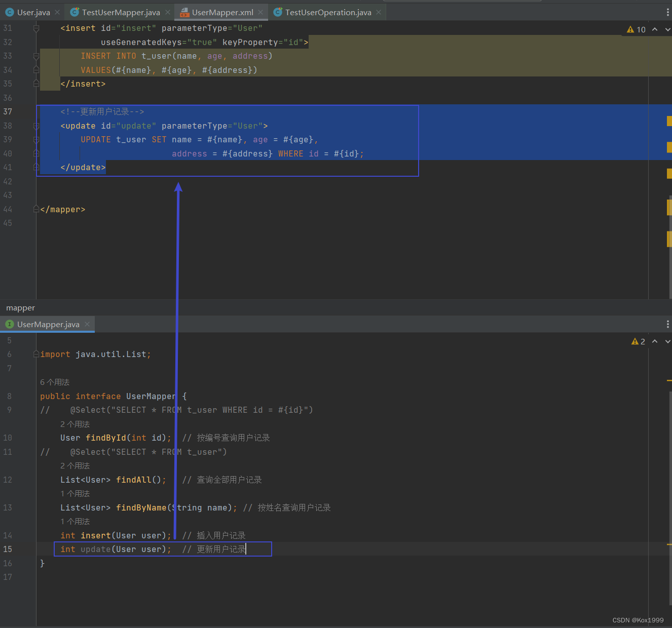
Task: Click the closing </update> tag
Action: pyautogui.click(x=83, y=168)
